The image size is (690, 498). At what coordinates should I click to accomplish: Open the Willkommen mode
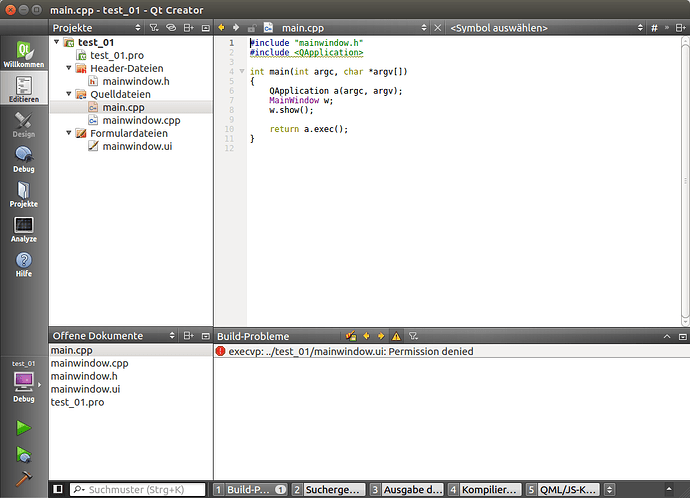pos(24,54)
